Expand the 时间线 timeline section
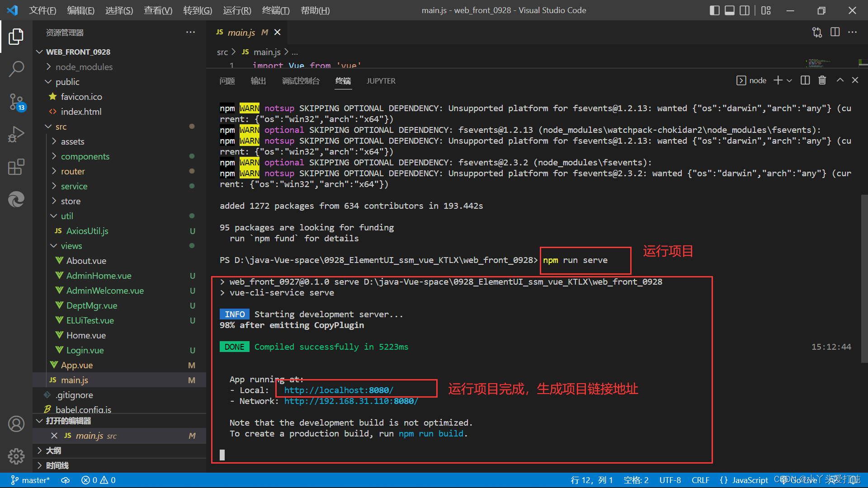 click(119, 465)
